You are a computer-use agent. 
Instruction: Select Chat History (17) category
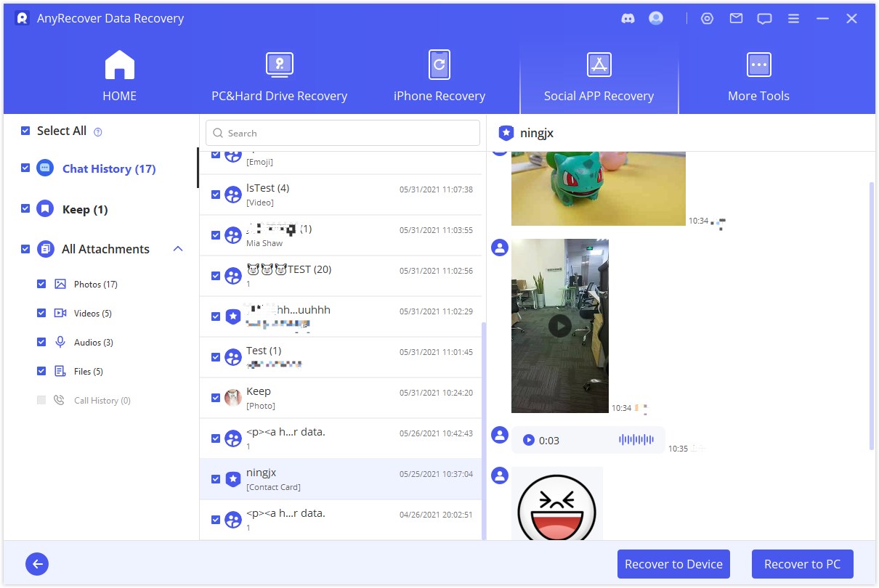point(109,168)
